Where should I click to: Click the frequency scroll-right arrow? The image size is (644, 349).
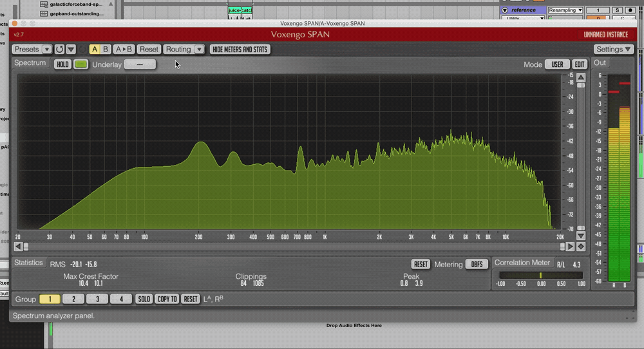571,247
